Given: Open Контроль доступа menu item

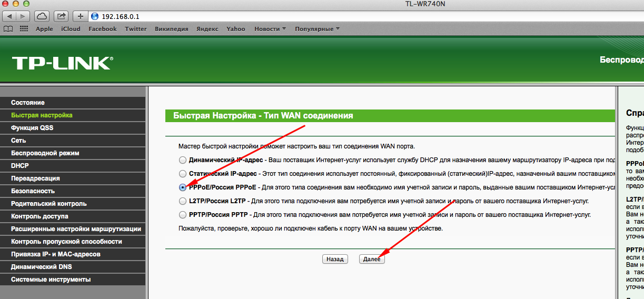Looking at the screenshot, I should pos(73,216).
